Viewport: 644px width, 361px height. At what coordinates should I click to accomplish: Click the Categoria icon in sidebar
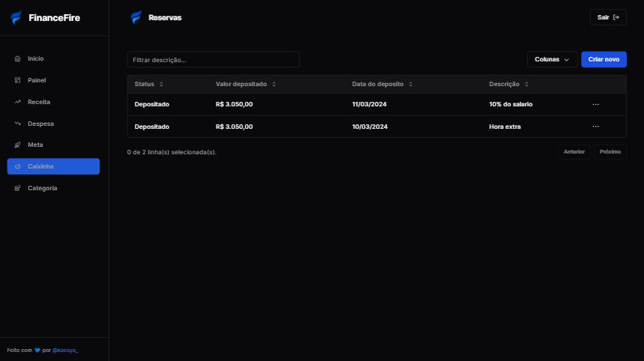point(18,188)
